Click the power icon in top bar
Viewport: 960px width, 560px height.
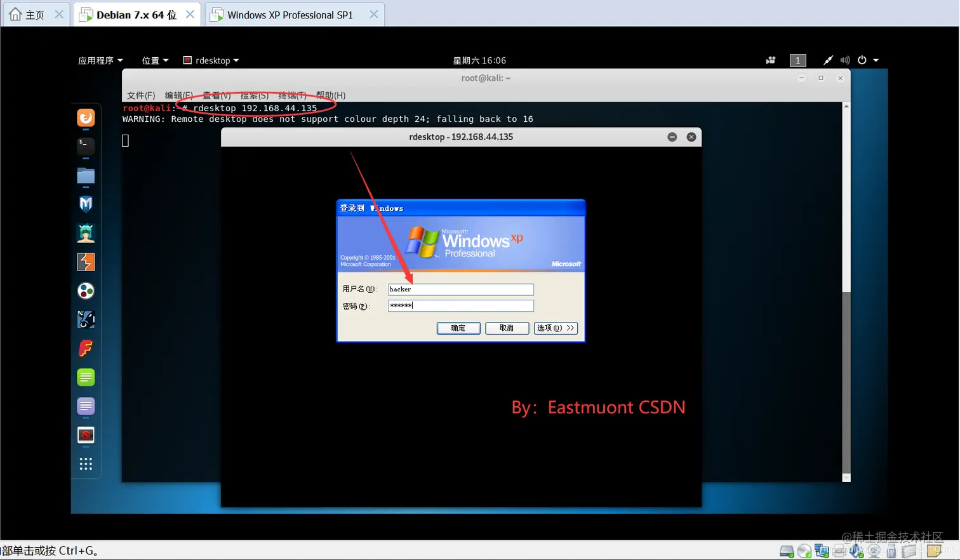pos(862,60)
